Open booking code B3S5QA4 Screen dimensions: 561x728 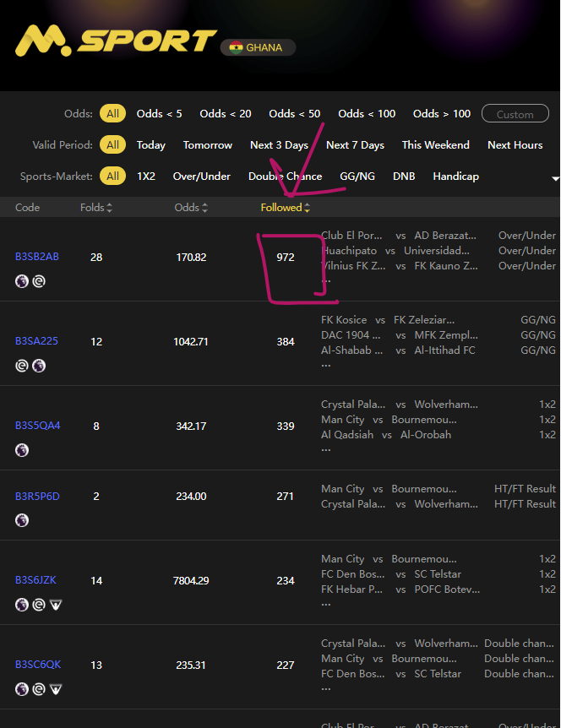tap(38, 426)
